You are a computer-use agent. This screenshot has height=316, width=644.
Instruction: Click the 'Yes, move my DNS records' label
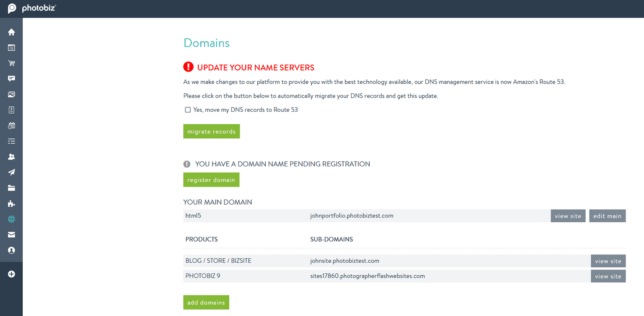click(246, 110)
